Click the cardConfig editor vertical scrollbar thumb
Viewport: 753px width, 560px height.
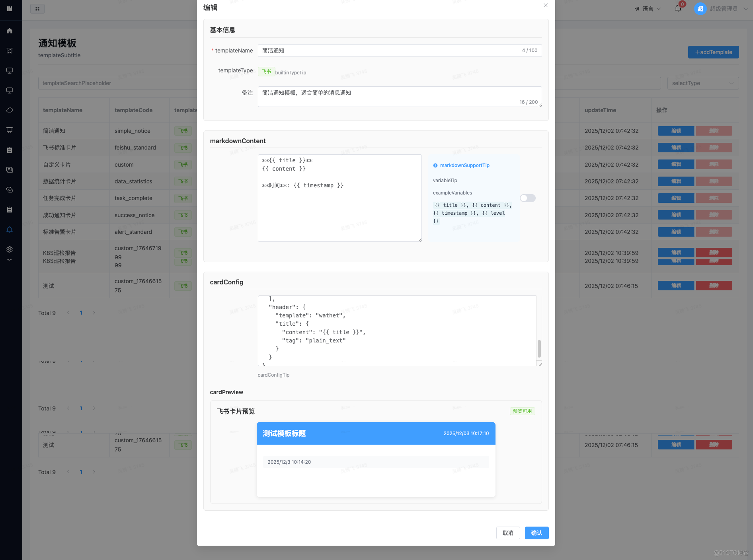pos(539,349)
